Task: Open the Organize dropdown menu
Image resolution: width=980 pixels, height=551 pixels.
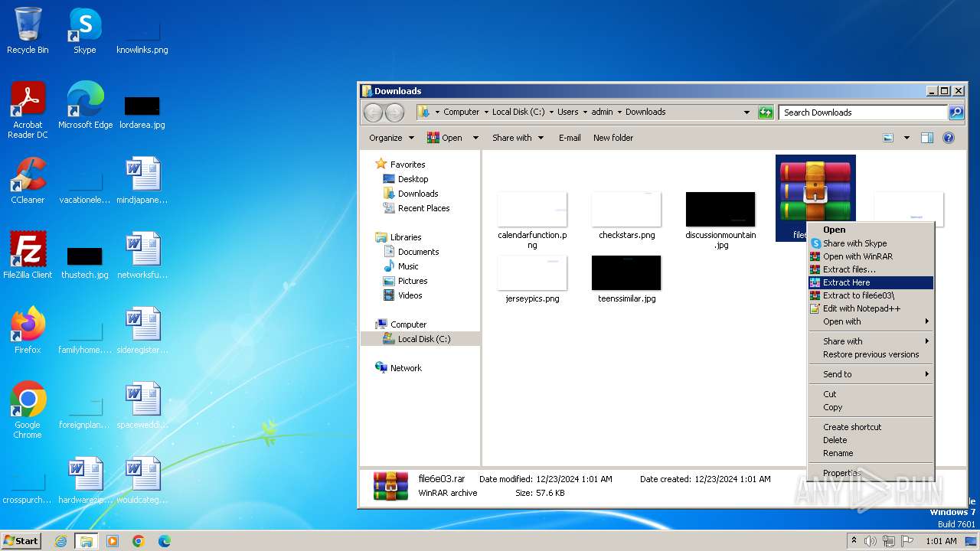Action: coord(391,138)
